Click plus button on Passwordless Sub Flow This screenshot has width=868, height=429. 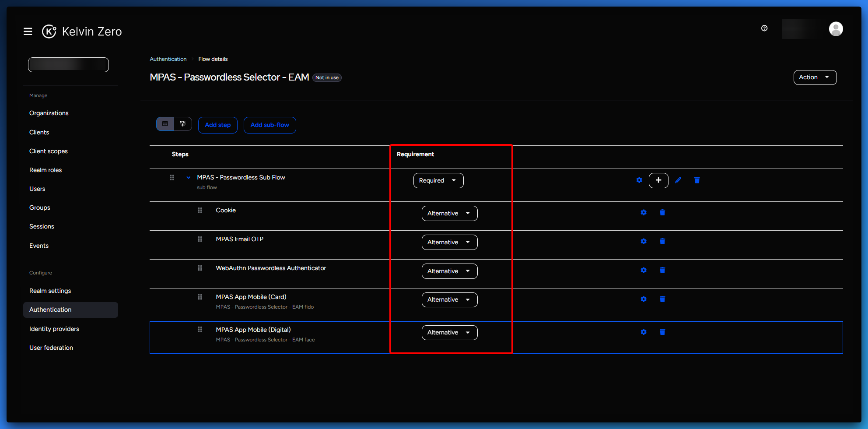658,180
